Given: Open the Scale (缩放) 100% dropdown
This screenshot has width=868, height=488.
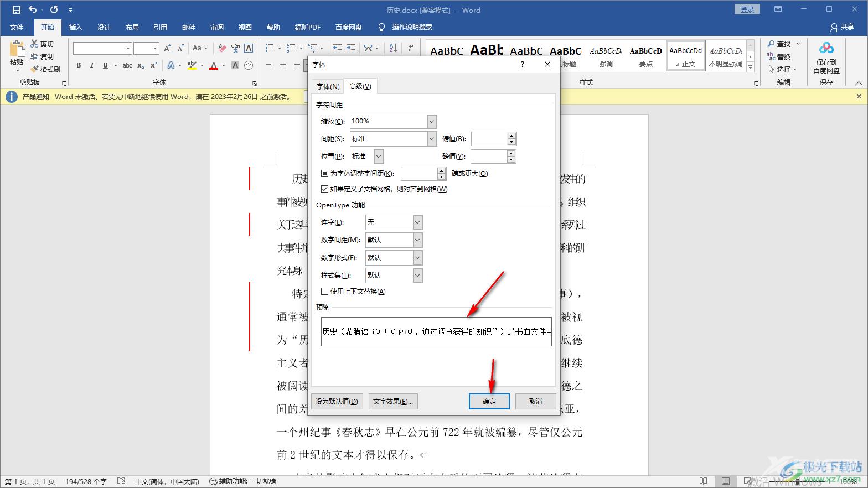Looking at the screenshot, I should coord(432,121).
